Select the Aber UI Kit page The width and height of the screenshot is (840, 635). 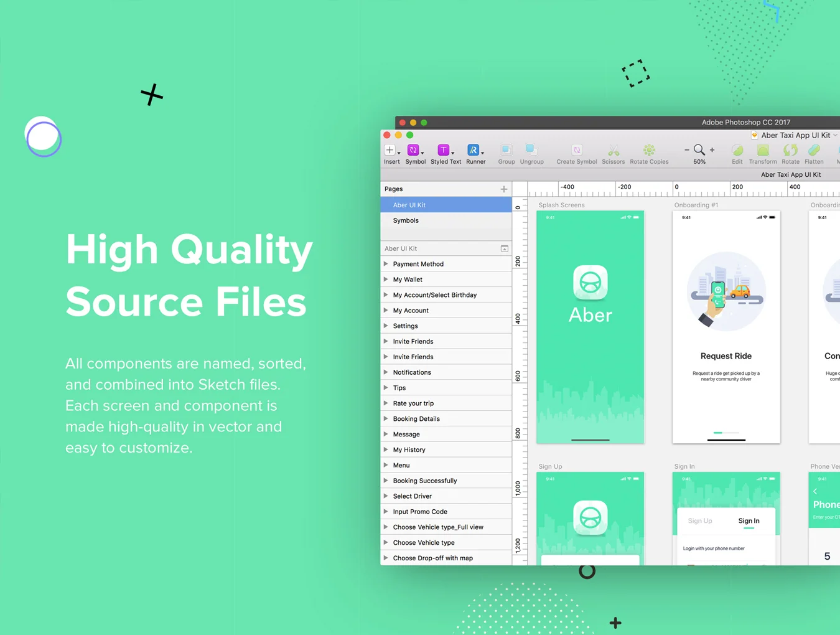coord(446,205)
